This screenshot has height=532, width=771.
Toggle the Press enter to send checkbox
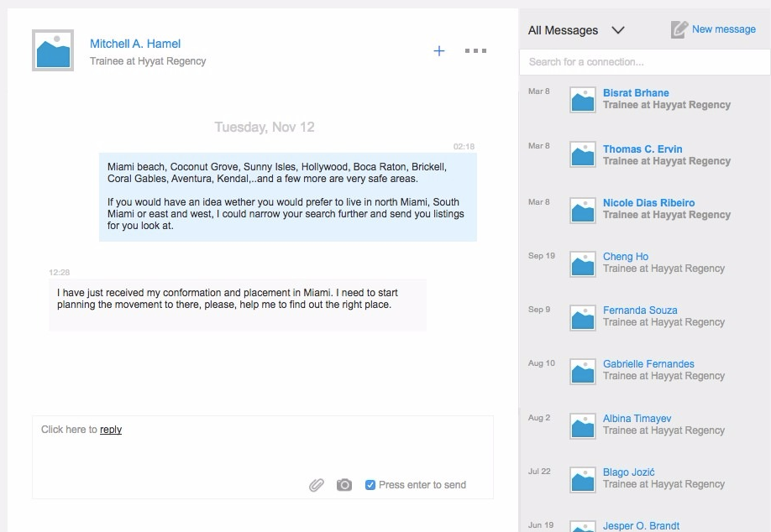(x=370, y=485)
